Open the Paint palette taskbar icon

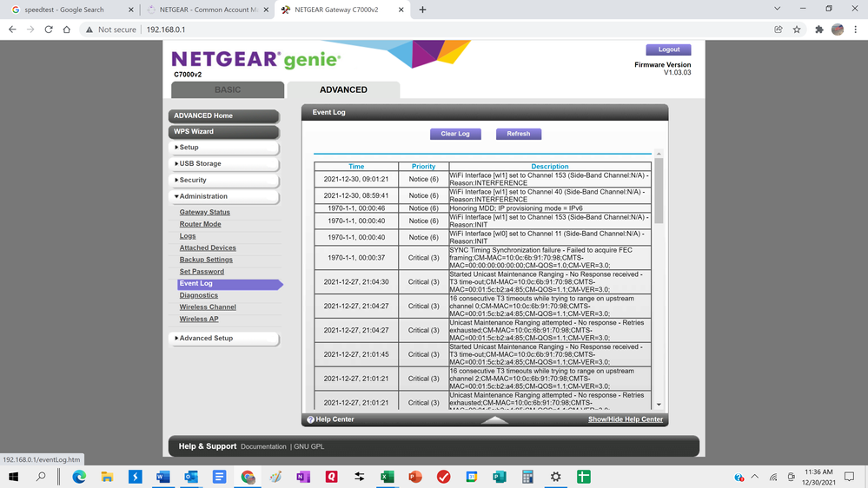(x=275, y=477)
